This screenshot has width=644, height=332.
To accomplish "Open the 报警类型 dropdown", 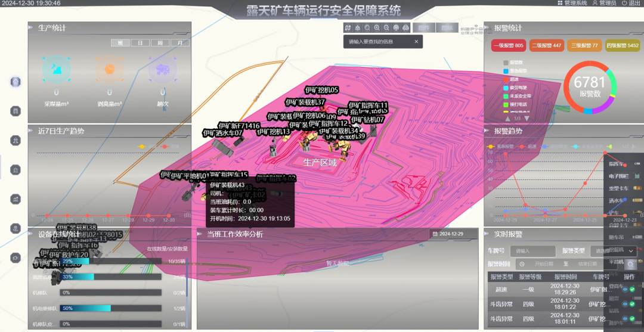I will point(612,252).
